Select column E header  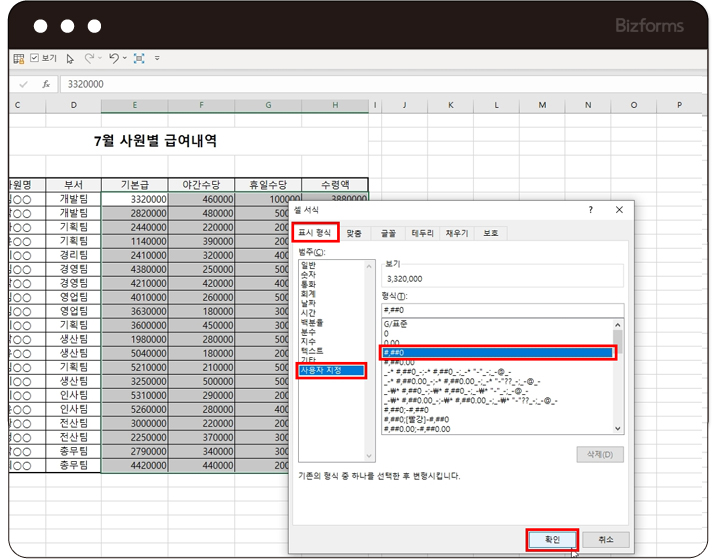pyautogui.click(x=135, y=105)
